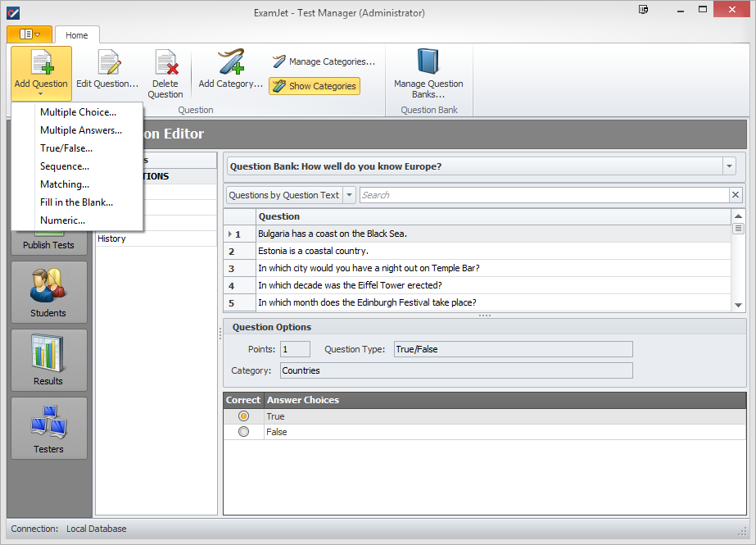Toggle the Show Categories button
Image resolution: width=756 pixels, height=545 pixels.
pos(314,85)
